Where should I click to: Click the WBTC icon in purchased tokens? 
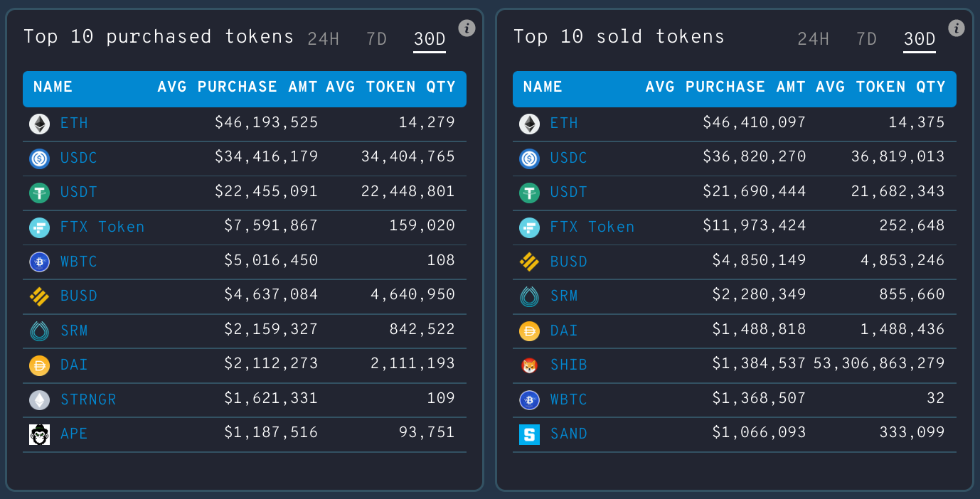click(40, 262)
